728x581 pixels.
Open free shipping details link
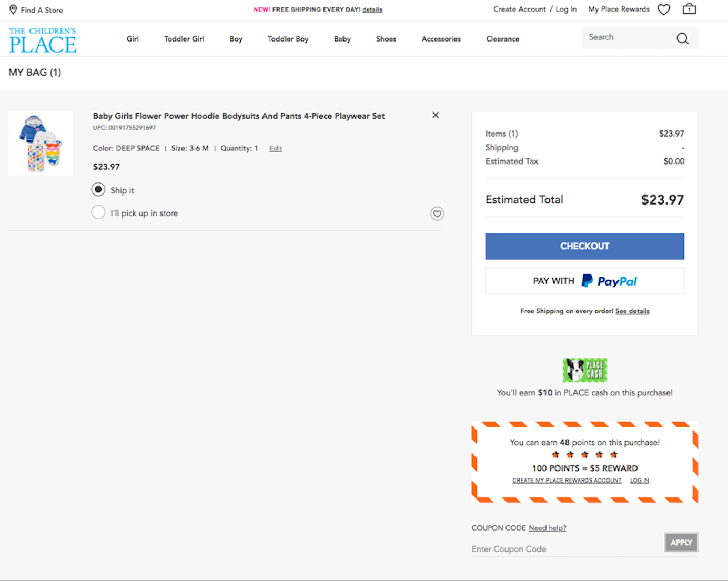(x=632, y=311)
